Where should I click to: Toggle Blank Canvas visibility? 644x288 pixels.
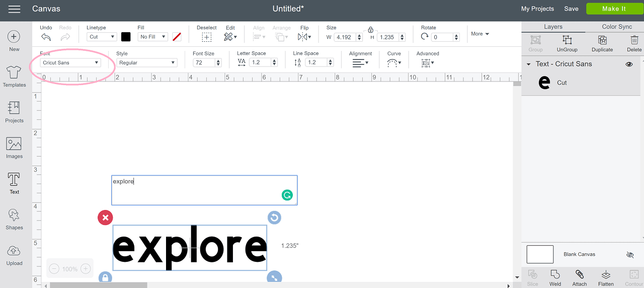(x=630, y=255)
